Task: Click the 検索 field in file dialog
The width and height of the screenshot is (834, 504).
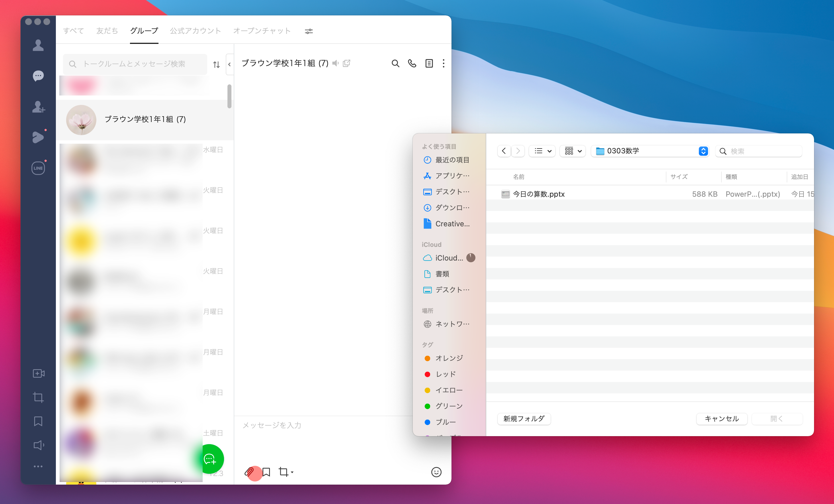Action: pos(759,151)
